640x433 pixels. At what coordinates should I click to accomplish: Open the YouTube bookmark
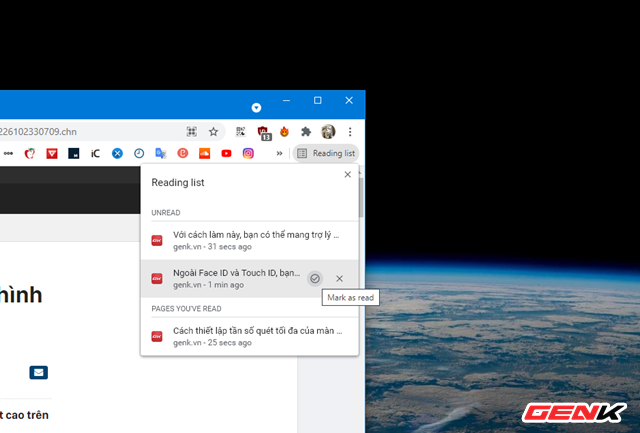click(227, 153)
